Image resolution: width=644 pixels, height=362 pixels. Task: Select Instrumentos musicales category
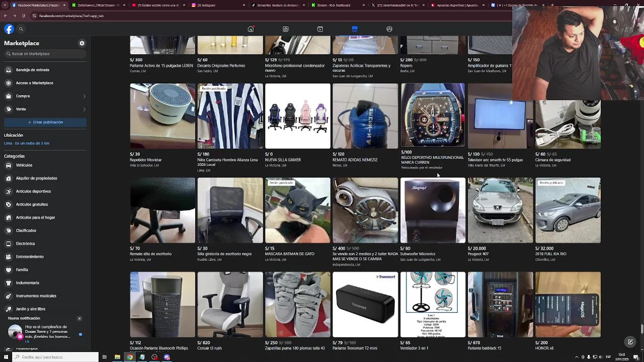(x=44, y=296)
